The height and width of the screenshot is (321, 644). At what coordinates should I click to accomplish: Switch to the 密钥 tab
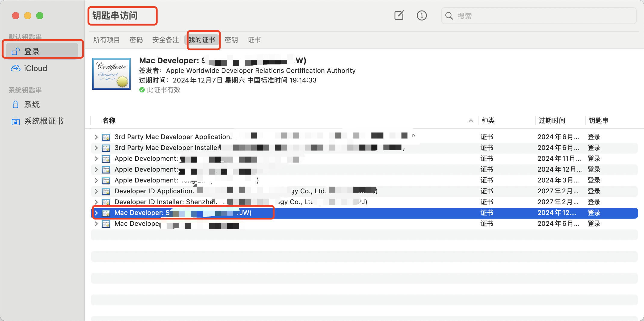(231, 40)
